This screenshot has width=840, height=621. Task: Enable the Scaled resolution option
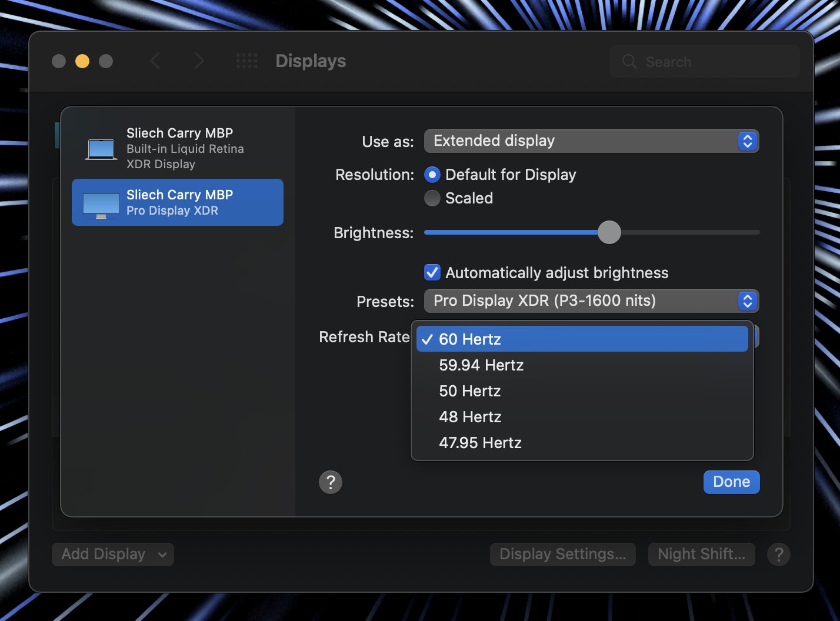pyautogui.click(x=432, y=198)
